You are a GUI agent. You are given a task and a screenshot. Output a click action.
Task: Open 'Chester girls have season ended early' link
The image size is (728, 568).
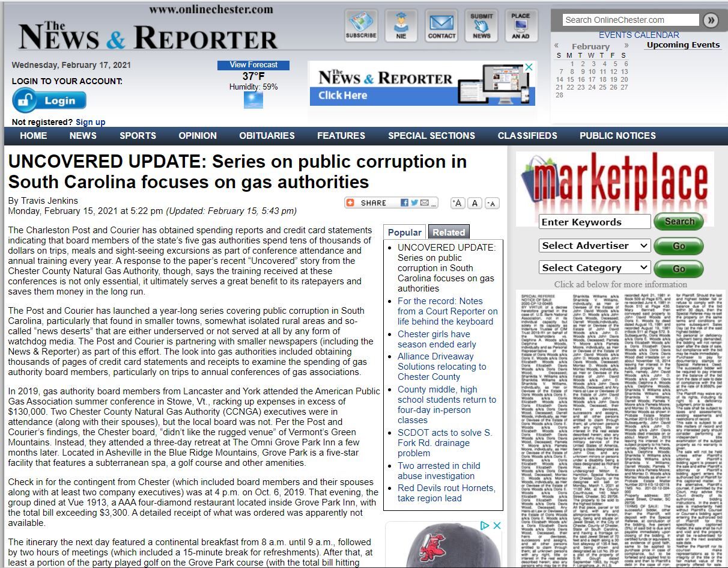437,339
